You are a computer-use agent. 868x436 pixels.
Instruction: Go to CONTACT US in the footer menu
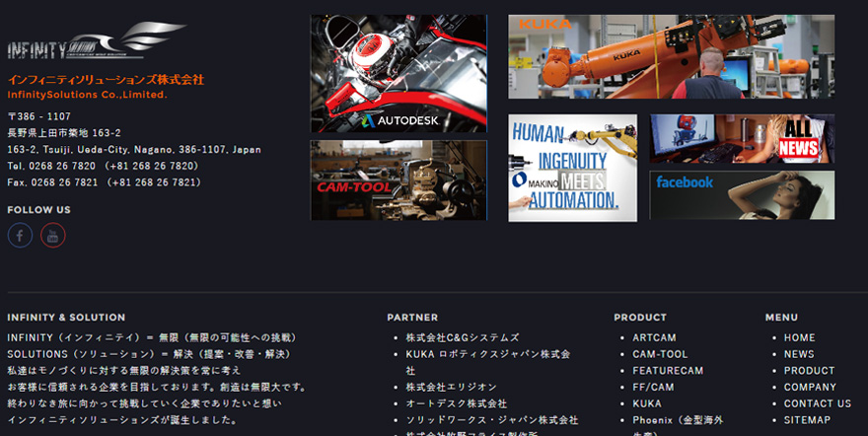[x=818, y=403]
